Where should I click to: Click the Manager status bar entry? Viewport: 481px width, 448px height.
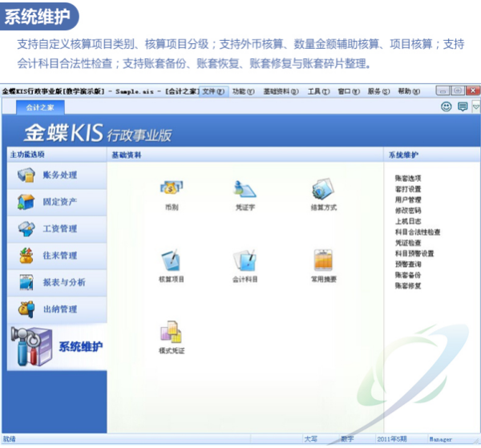pos(440,439)
